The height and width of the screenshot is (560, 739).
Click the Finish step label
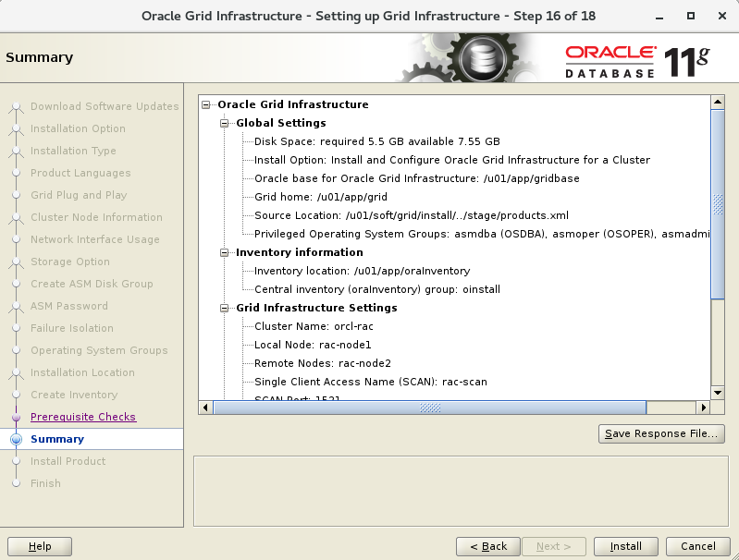click(45, 483)
